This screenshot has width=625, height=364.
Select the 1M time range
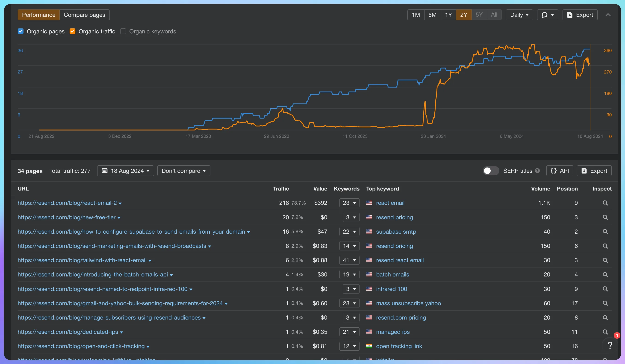point(416,15)
